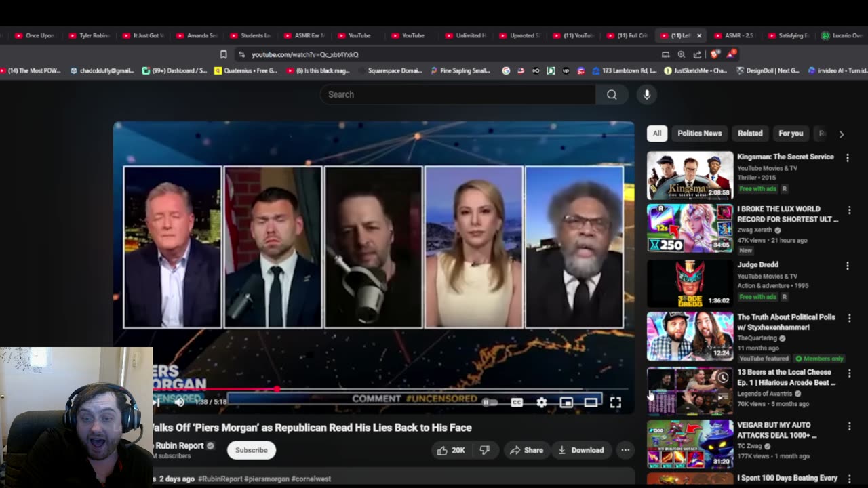Screen dimensions: 868x488
Task: Click #piersmorgan hashtag
Action: point(267,479)
